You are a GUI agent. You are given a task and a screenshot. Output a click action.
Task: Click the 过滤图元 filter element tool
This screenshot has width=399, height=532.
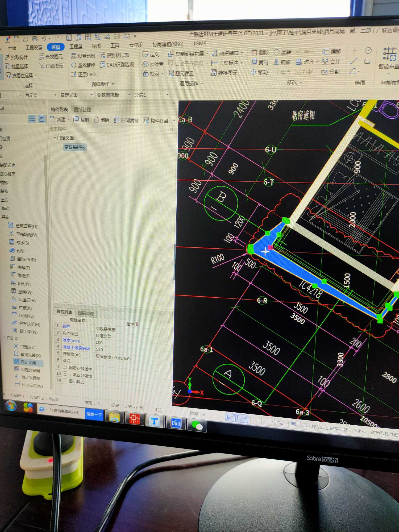point(51,66)
